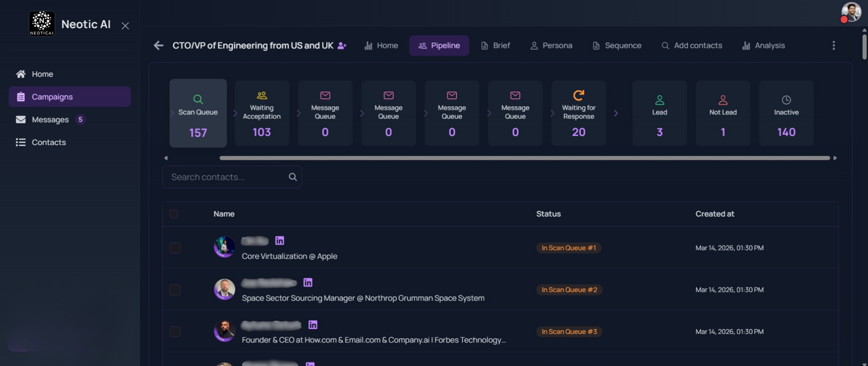Click the Inactive clock icon
This screenshot has height=366, width=868.
click(x=786, y=100)
